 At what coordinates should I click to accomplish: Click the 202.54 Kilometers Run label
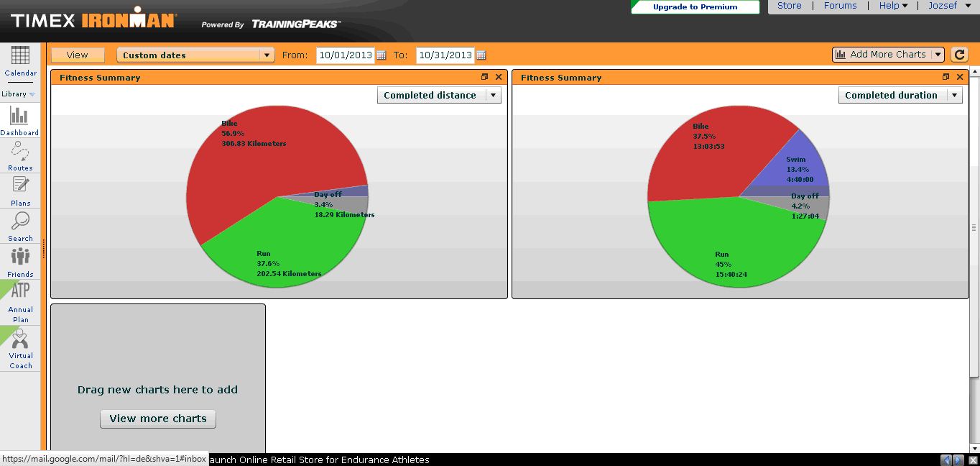tap(289, 274)
